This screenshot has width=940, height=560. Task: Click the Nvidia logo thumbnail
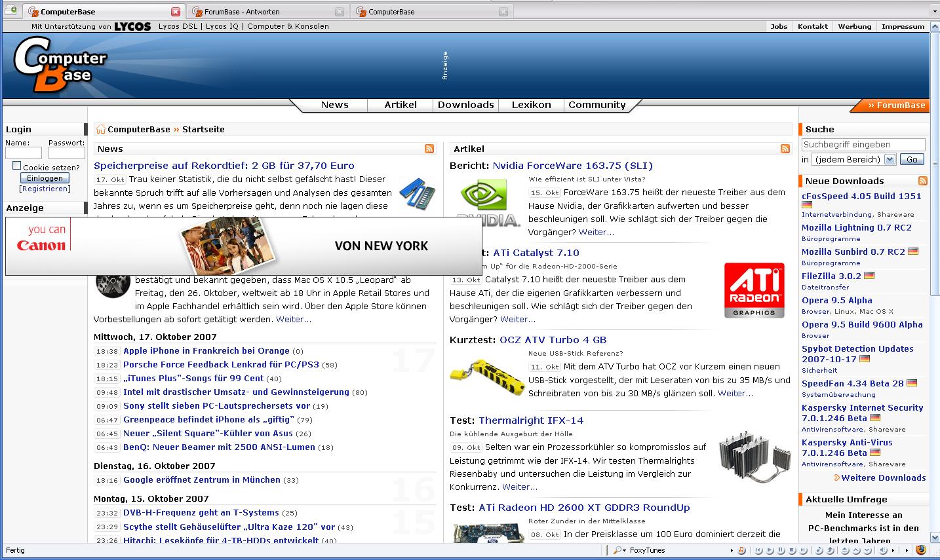coord(487,203)
